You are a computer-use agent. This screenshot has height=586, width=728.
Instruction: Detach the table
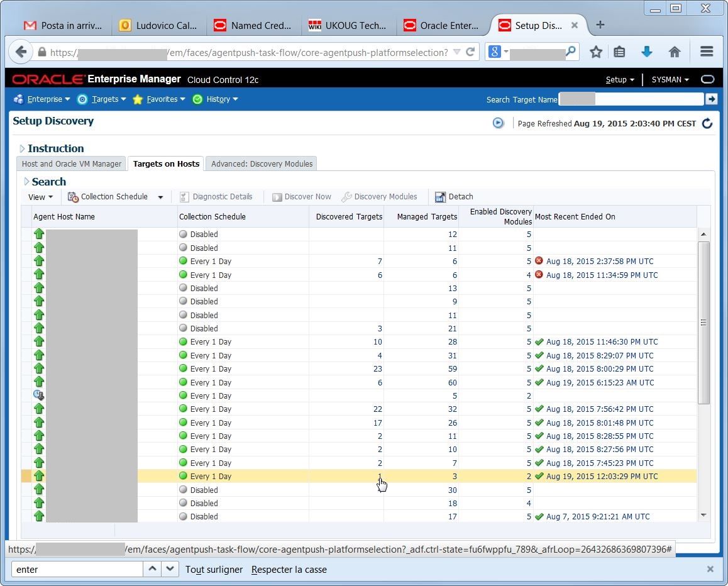[x=454, y=197]
